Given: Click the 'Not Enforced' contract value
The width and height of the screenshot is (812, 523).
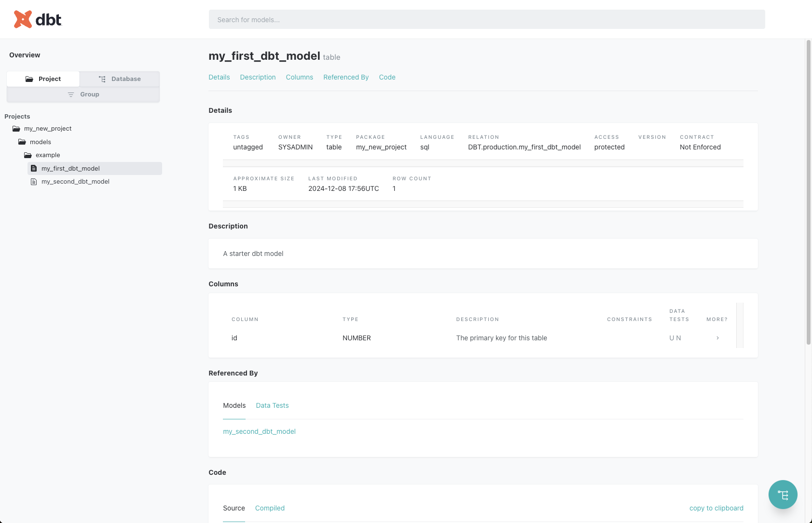Looking at the screenshot, I should [x=700, y=147].
